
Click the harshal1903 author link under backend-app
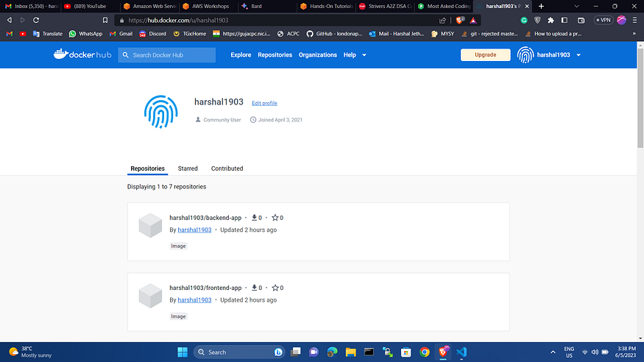click(x=195, y=230)
